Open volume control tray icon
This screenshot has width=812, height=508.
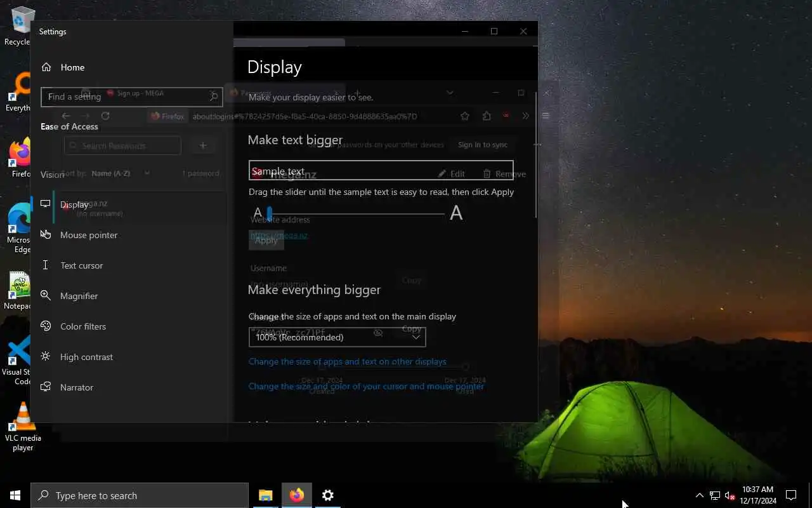point(730,495)
